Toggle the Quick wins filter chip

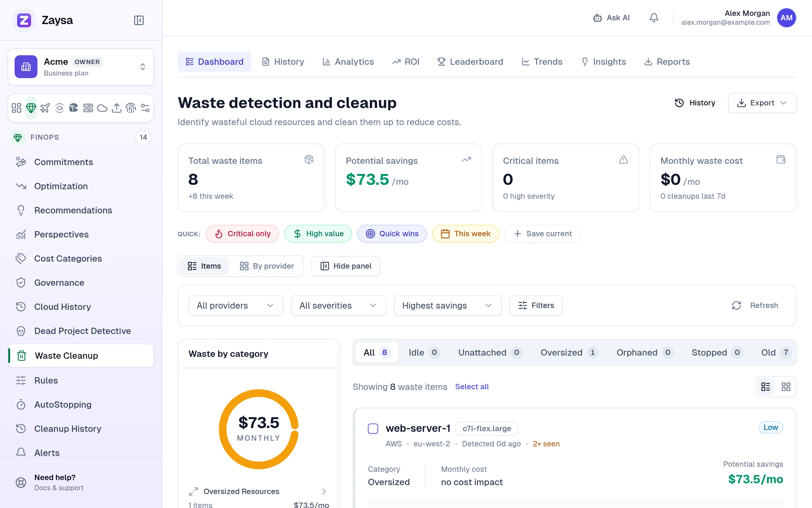pos(392,233)
